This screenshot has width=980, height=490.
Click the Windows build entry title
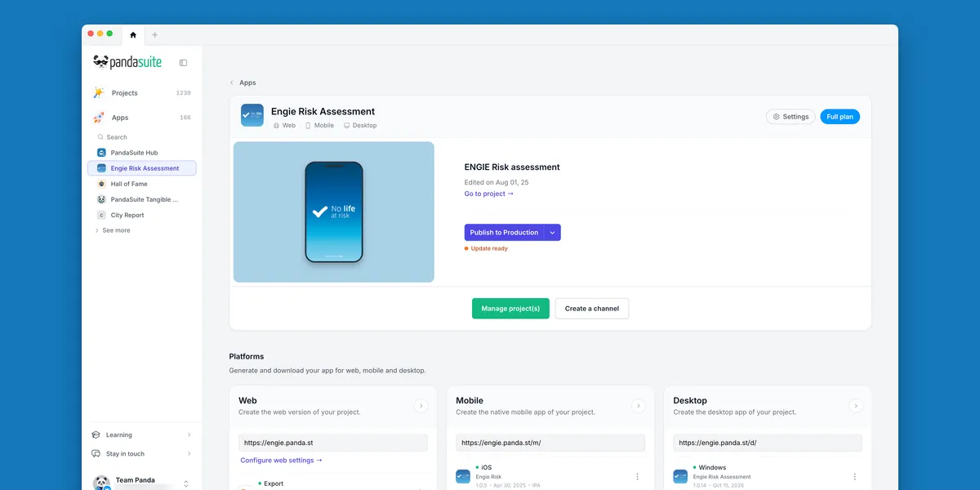pyautogui.click(x=712, y=468)
